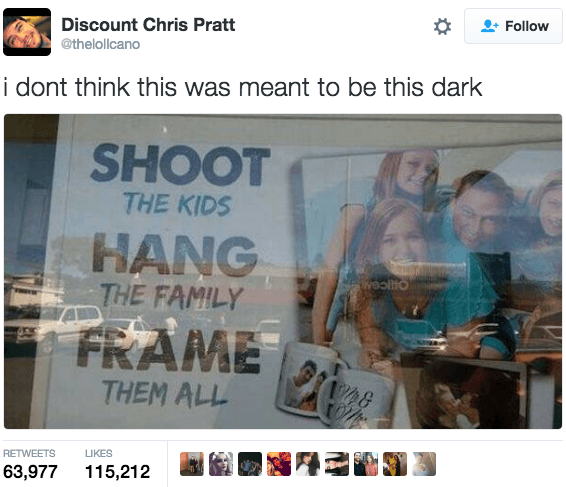
Task: Open sixth liker avatar, sideways black-white photo
Action: tap(337, 464)
